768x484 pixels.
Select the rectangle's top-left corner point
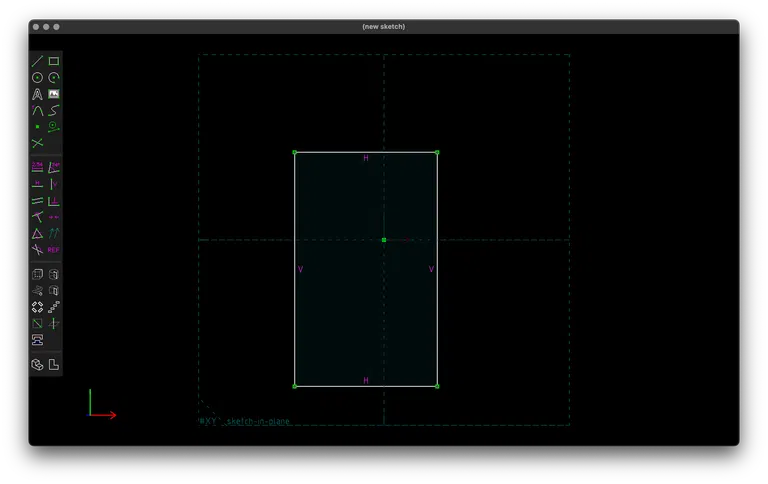coord(294,152)
